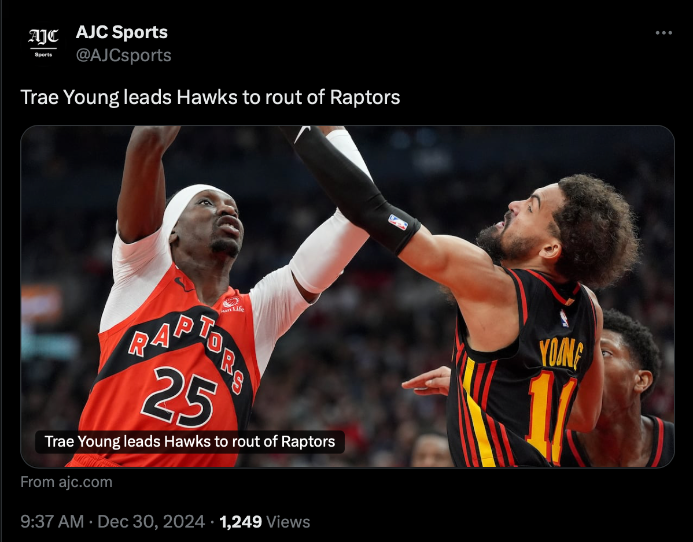
Task: Open the article card caption overlay
Action: click(190, 441)
